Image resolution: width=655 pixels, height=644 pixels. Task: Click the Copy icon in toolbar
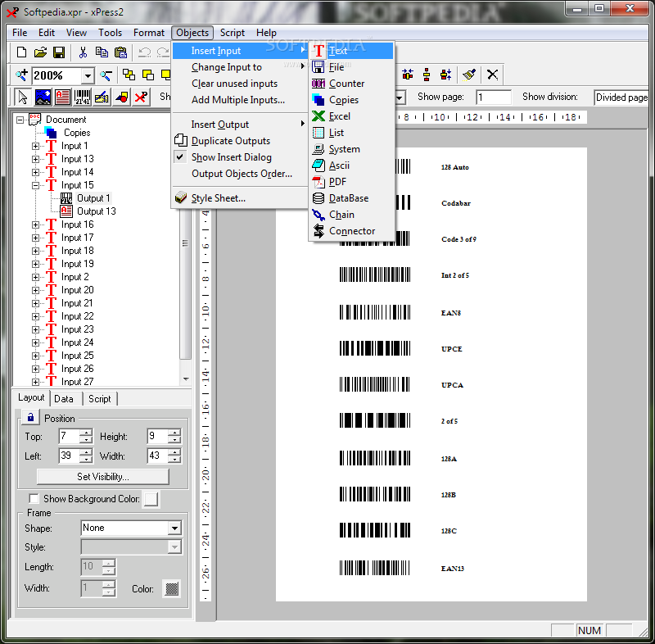(x=102, y=52)
